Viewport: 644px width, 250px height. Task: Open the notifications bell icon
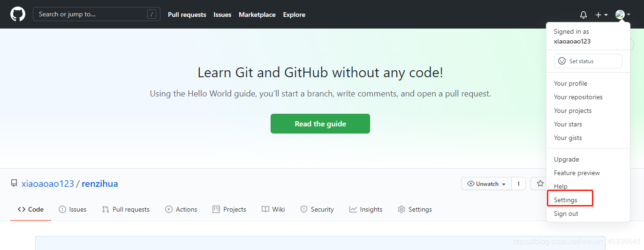point(583,15)
